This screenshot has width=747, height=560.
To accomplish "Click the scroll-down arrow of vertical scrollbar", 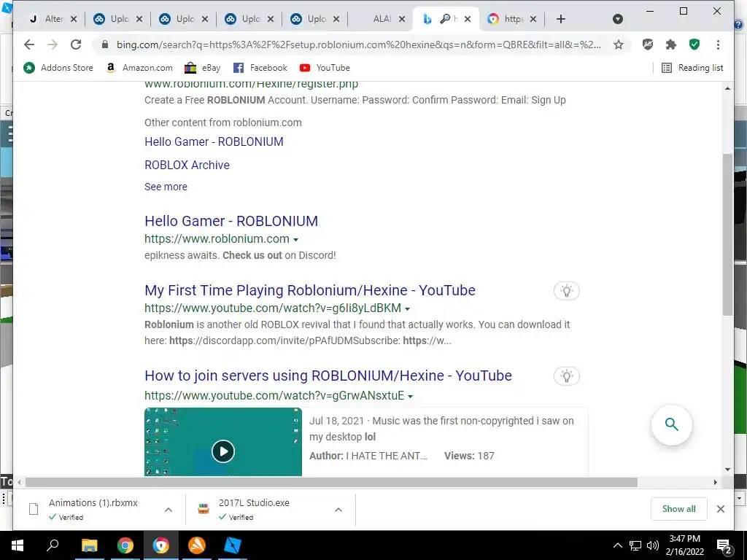I will coord(727,470).
